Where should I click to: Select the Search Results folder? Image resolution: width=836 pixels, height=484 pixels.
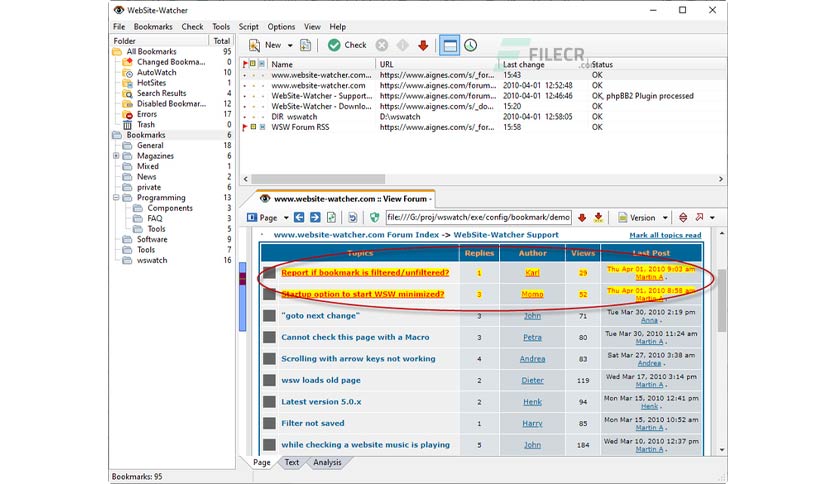click(162, 93)
